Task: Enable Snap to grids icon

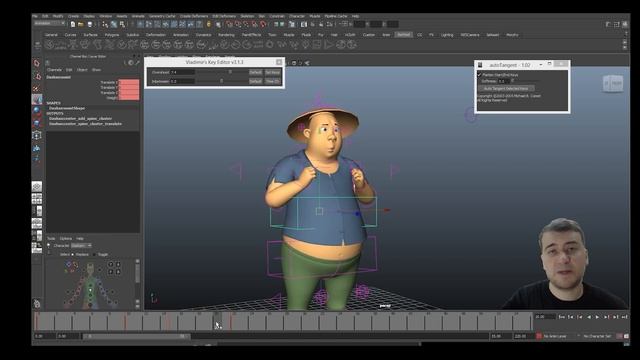Action: (x=230, y=24)
